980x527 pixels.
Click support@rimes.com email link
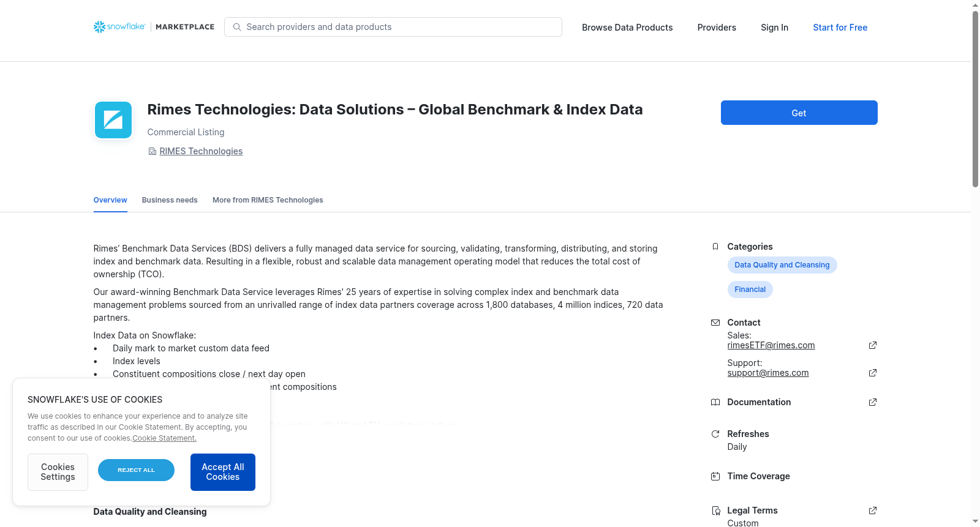pos(768,373)
